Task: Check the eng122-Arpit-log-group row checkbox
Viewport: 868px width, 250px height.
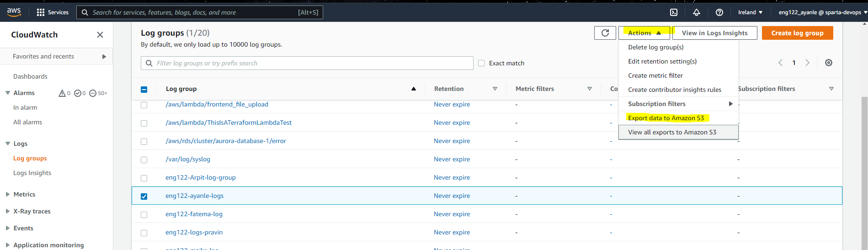Action: tap(144, 178)
